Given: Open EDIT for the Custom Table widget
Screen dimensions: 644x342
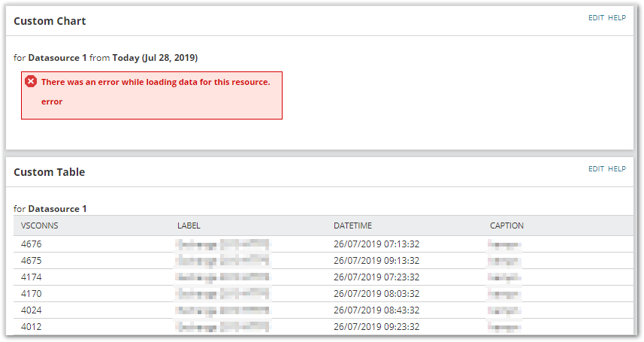Looking at the screenshot, I should pos(596,169).
